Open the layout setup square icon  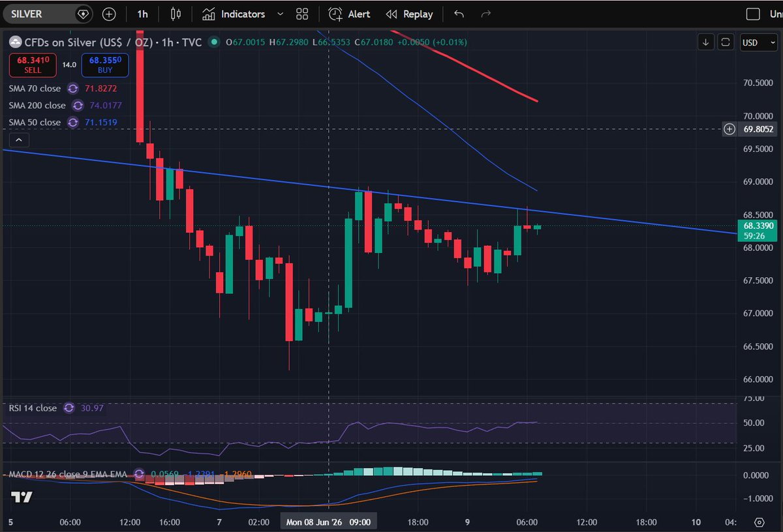point(753,14)
